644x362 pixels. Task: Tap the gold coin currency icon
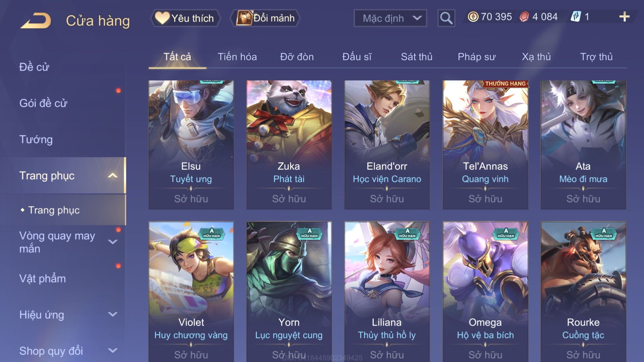[473, 17]
